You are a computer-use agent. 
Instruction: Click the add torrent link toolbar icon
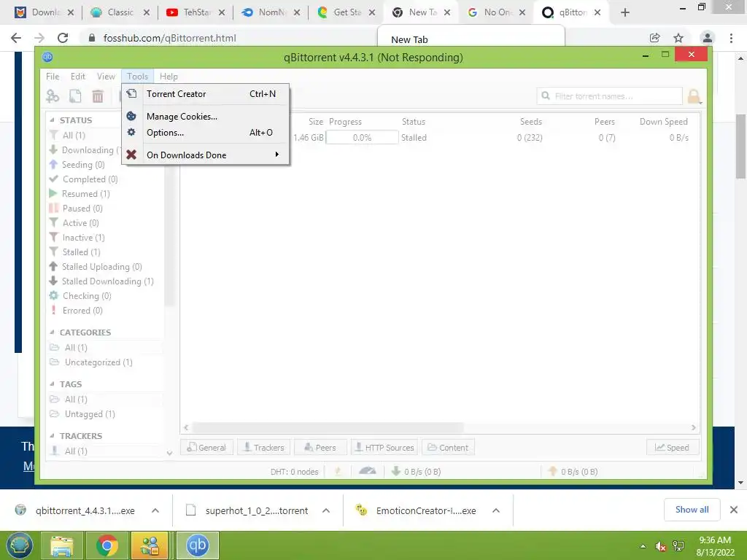pos(53,96)
